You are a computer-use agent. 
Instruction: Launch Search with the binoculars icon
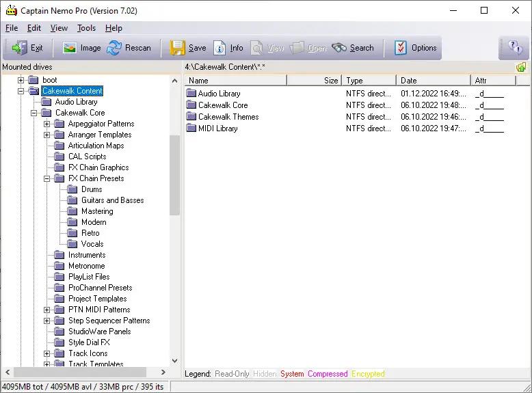pyautogui.click(x=353, y=48)
